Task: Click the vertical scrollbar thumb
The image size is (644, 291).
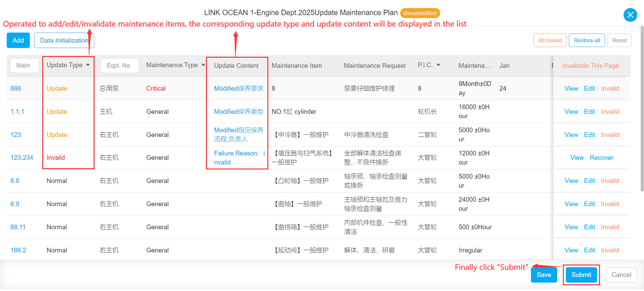Action: pos(642,109)
